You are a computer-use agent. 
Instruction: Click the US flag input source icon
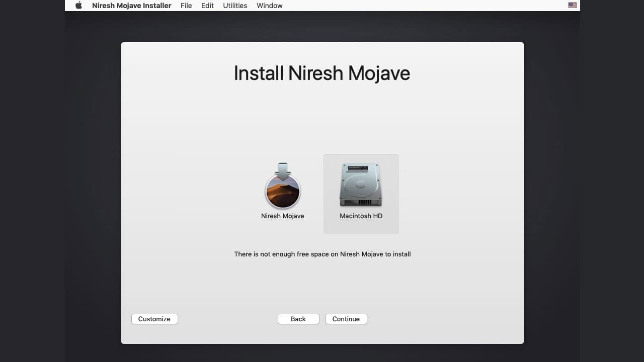coord(572,5)
